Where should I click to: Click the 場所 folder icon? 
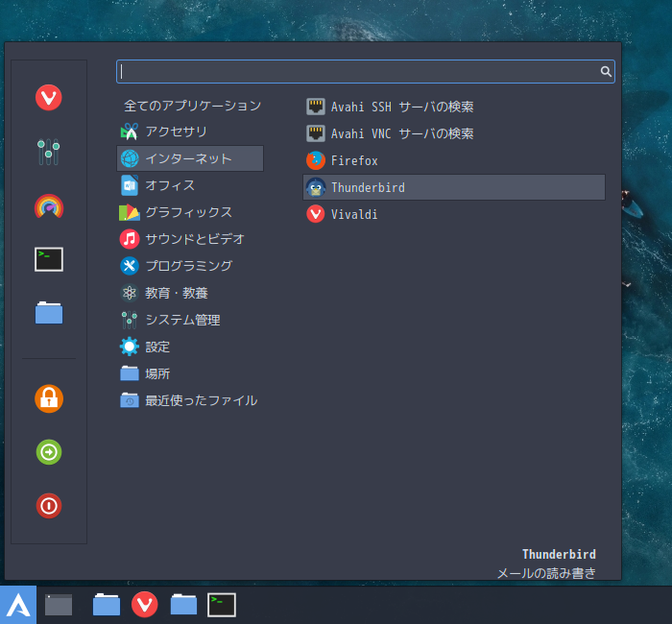130,373
